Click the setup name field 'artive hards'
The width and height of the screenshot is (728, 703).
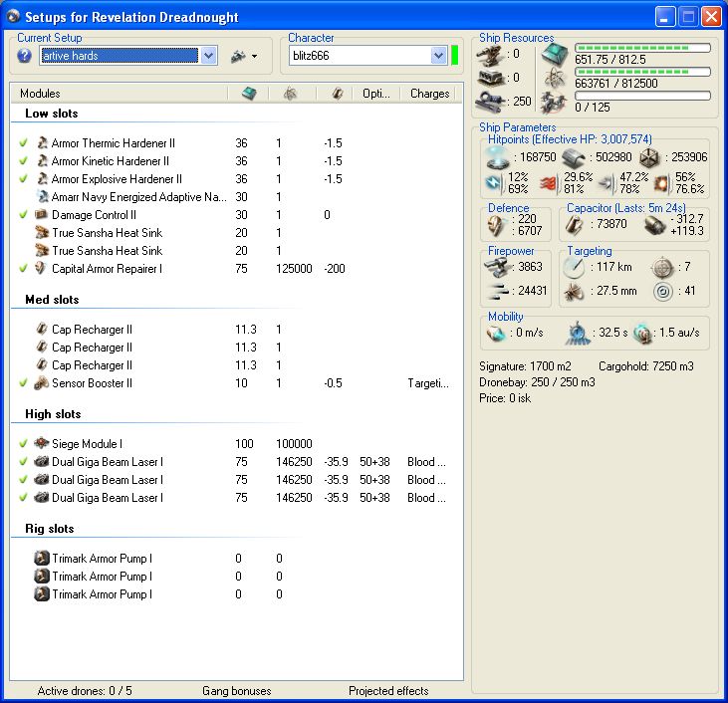click(x=120, y=56)
